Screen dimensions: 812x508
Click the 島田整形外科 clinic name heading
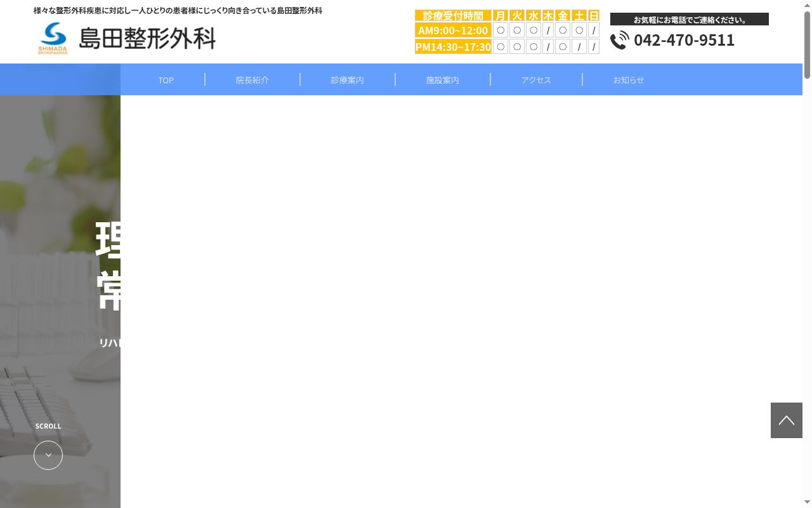click(x=147, y=39)
